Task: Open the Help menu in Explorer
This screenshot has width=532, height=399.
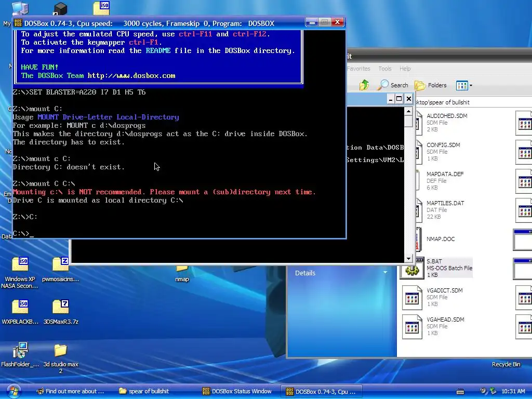Action: tap(405, 69)
